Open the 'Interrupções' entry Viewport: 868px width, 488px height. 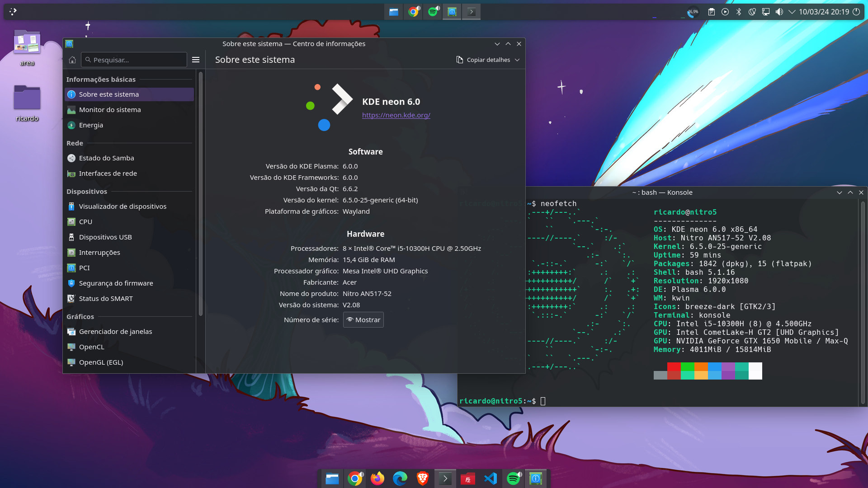pyautogui.click(x=129, y=253)
